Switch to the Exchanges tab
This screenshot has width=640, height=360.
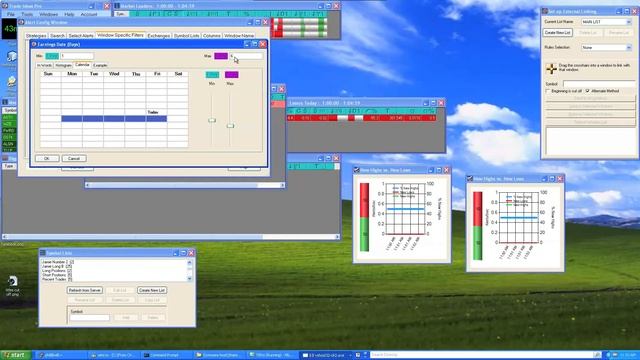[x=159, y=36]
